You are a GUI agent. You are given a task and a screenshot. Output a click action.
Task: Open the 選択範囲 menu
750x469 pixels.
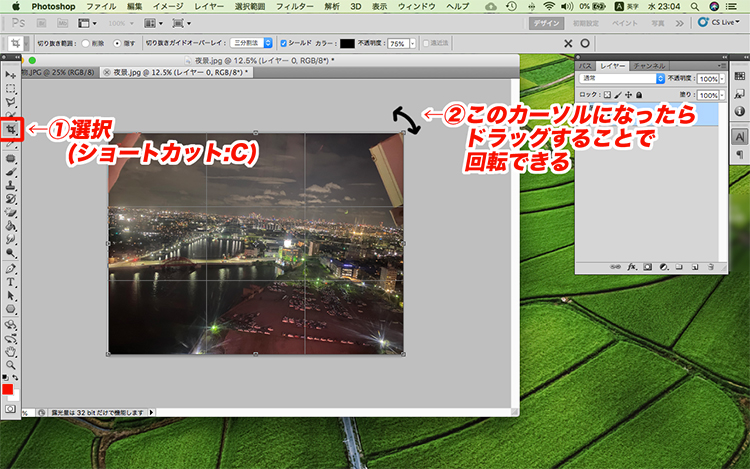(250, 6)
